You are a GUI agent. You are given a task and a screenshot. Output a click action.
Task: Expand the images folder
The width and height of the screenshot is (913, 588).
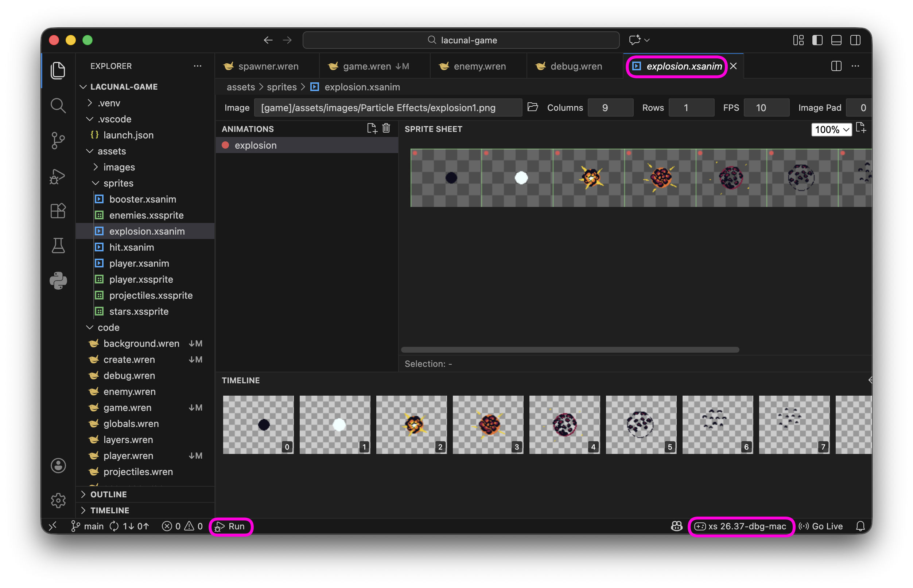point(96,167)
